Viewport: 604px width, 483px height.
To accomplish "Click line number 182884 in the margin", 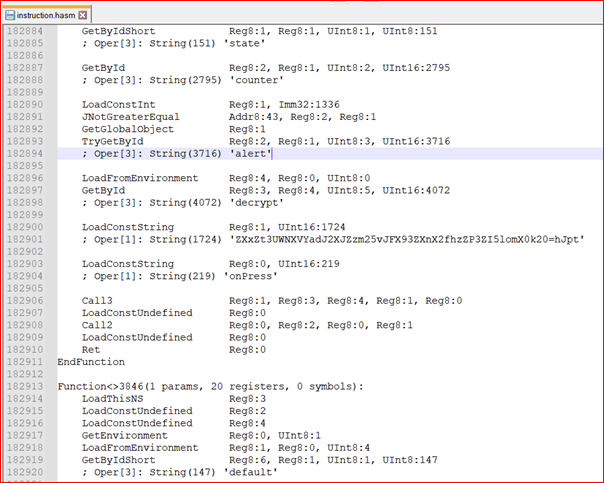I will point(25,31).
